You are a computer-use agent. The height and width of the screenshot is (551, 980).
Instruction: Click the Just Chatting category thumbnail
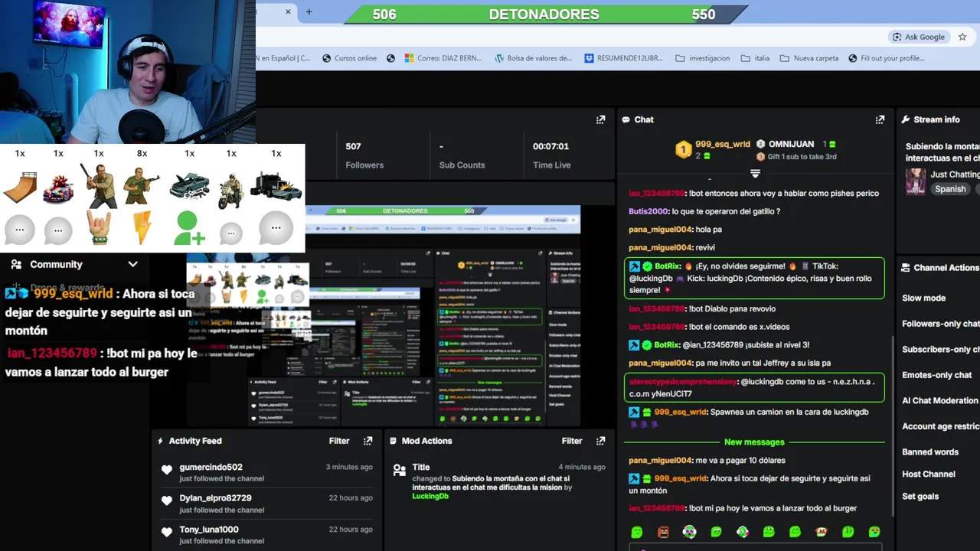(x=915, y=181)
